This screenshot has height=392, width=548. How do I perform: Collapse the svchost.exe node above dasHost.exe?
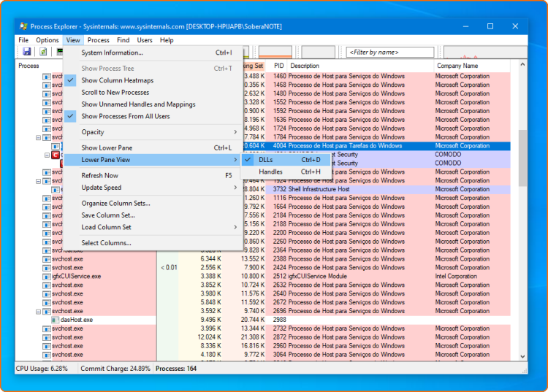click(39, 312)
